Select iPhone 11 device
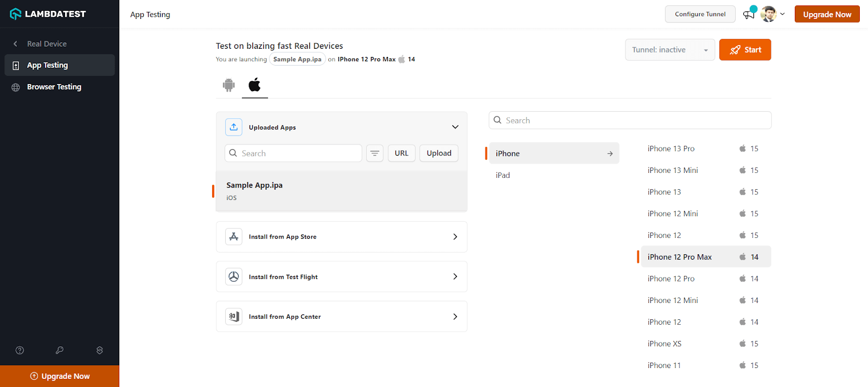This screenshot has width=868, height=387. tap(706, 365)
